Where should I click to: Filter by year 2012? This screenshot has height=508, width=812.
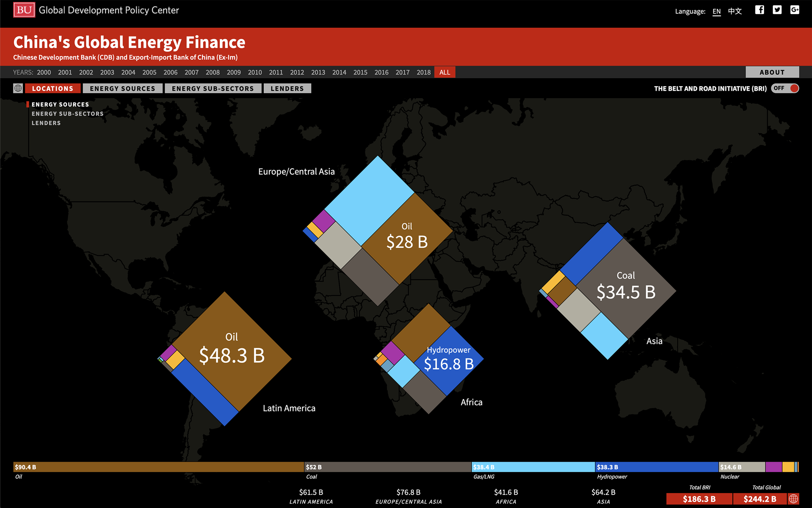297,72
